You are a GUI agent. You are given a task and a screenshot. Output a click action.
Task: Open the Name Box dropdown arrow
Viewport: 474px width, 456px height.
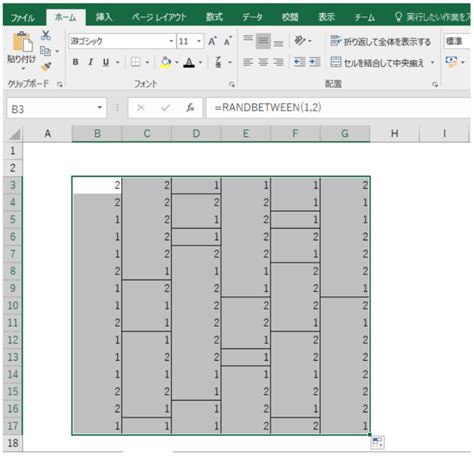point(100,108)
